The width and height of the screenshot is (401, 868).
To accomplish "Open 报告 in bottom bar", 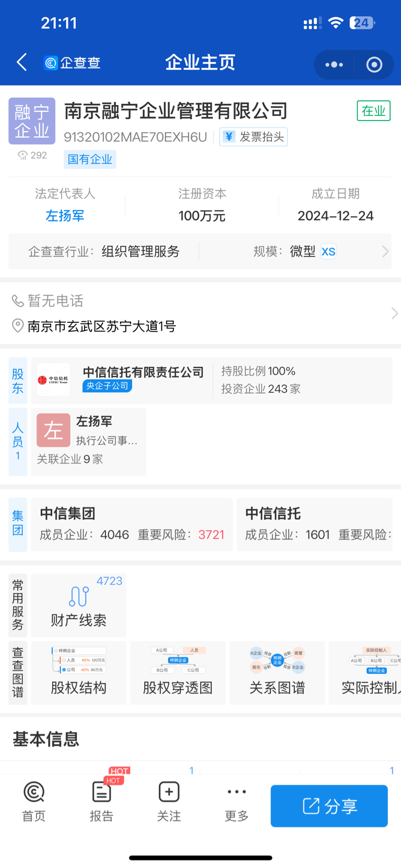I will 101,802.
